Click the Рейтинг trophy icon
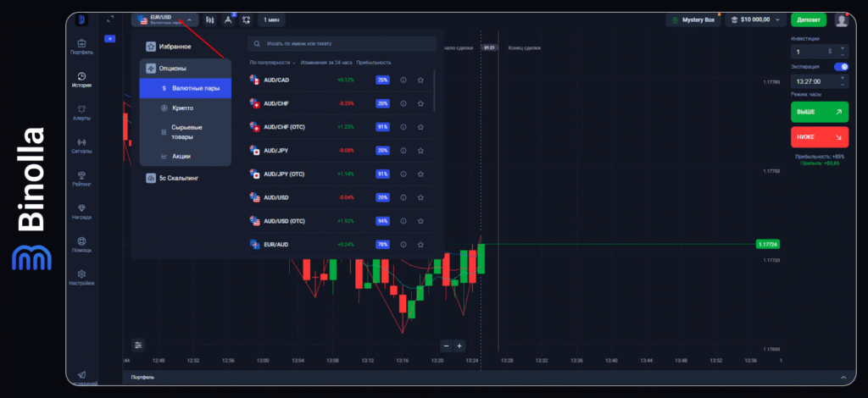 point(81,178)
